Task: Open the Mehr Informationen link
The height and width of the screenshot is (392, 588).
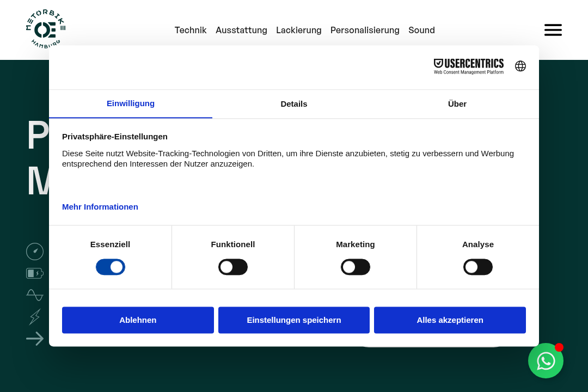Action: pyautogui.click(x=100, y=207)
